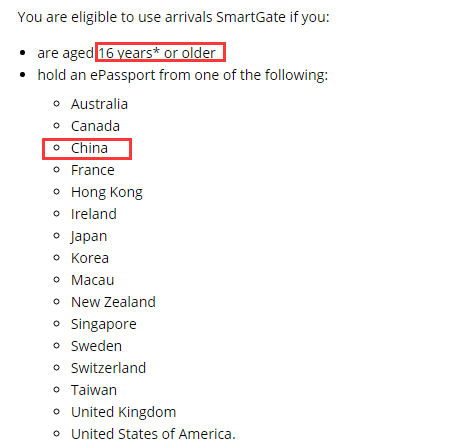The image size is (462, 444).
Task: Click the words 'are aged' in first bullet
Action: pos(65,53)
